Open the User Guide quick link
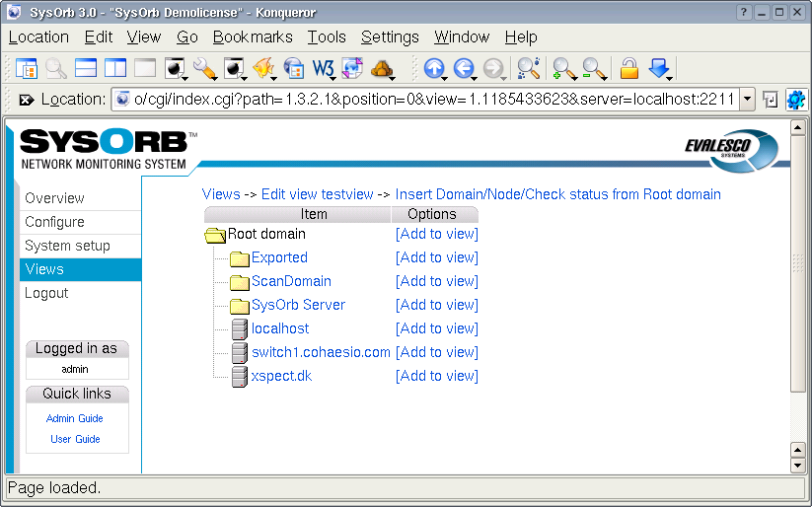The width and height of the screenshot is (812, 507). tap(75, 439)
